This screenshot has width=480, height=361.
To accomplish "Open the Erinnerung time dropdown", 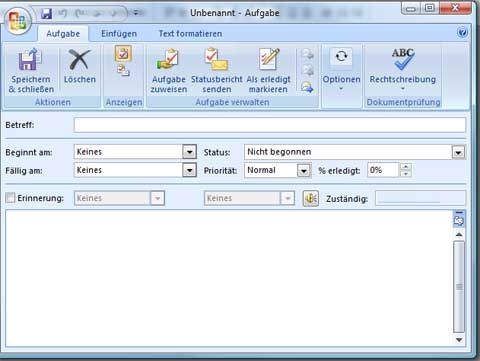I will (287, 198).
